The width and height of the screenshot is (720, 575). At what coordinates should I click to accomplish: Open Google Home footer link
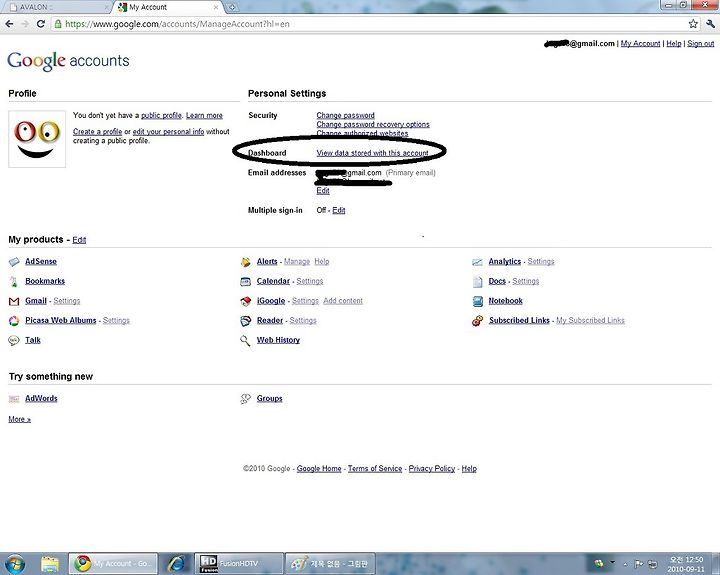tap(319, 468)
